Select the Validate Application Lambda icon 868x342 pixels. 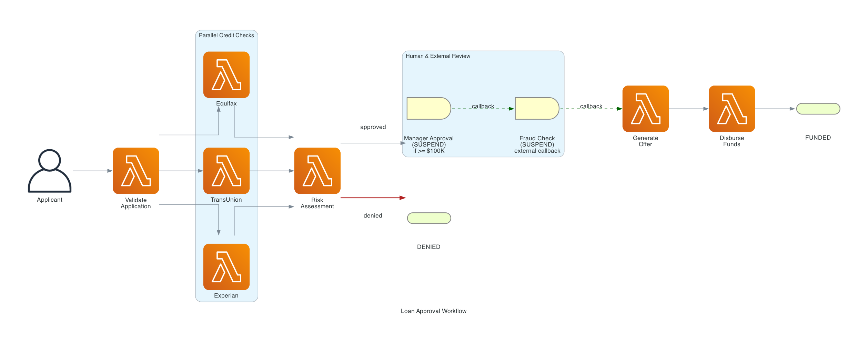pyautogui.click(x=136, y=171)
